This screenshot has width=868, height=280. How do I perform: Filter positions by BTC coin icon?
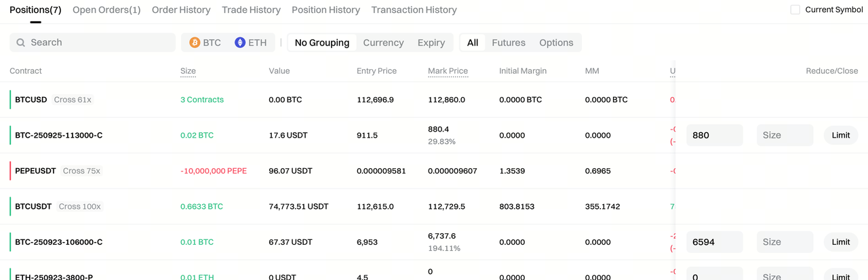195,43
